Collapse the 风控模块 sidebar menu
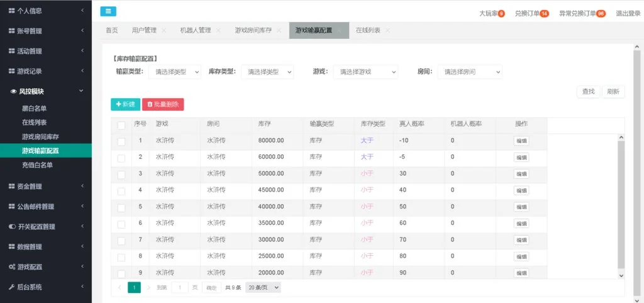 (46, 91)
